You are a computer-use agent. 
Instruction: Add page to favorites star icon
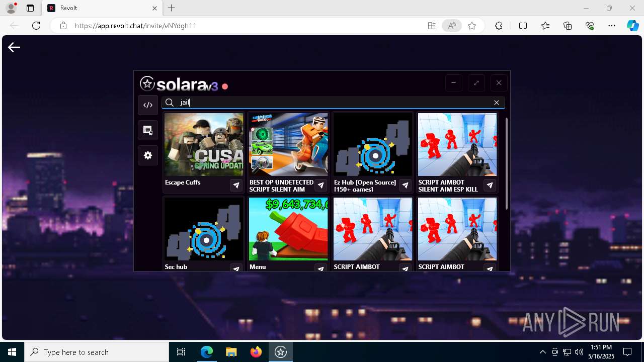click(x=472, y=26)
